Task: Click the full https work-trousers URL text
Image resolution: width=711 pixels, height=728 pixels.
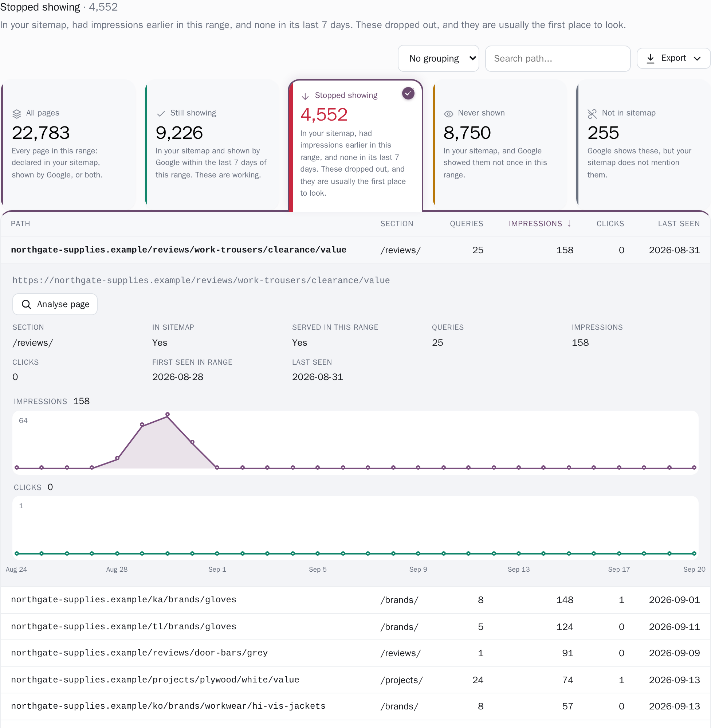Action: [x=201, y=280]
